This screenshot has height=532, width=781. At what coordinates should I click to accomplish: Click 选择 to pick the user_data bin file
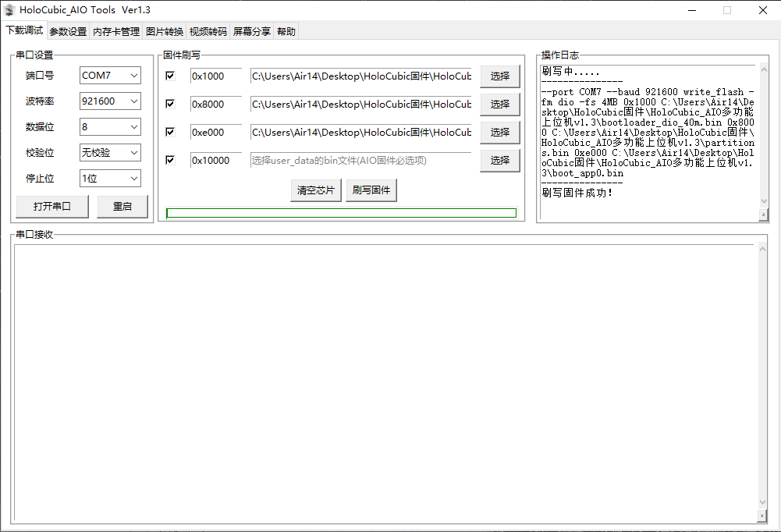499,160
